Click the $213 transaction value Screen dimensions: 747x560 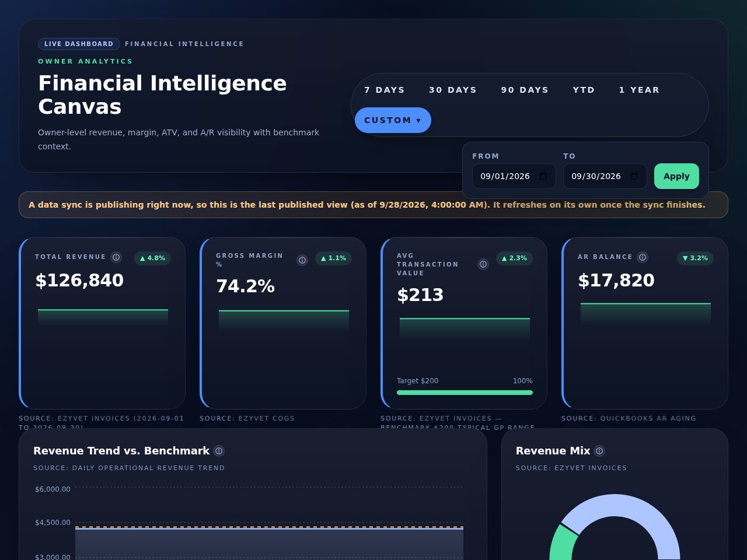coord(420,295)
